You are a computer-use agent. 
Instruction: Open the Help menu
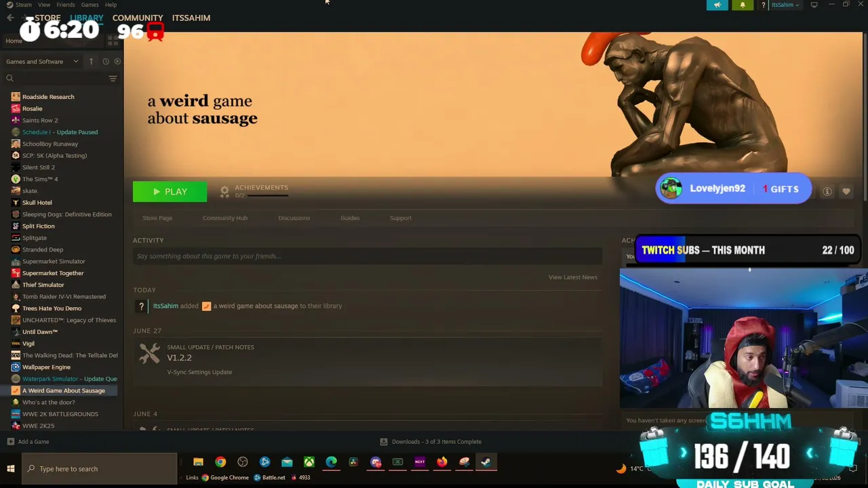(111, 5)
